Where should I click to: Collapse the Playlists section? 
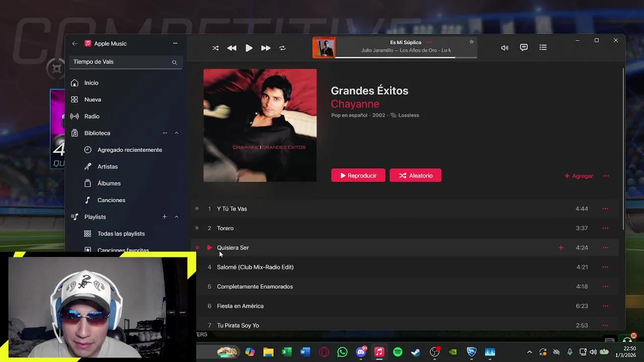(177, 217)
